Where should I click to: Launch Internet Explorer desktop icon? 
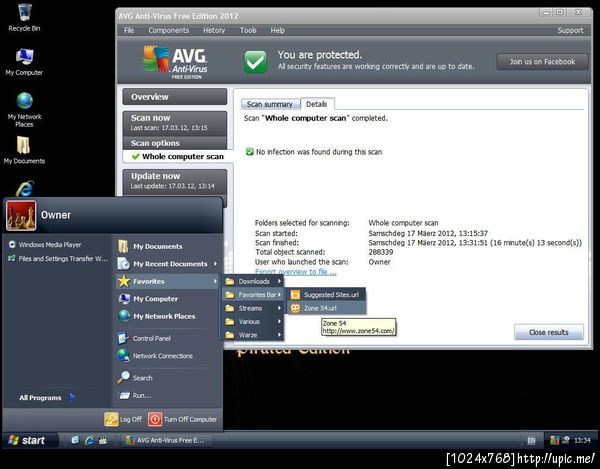point(25,189)
